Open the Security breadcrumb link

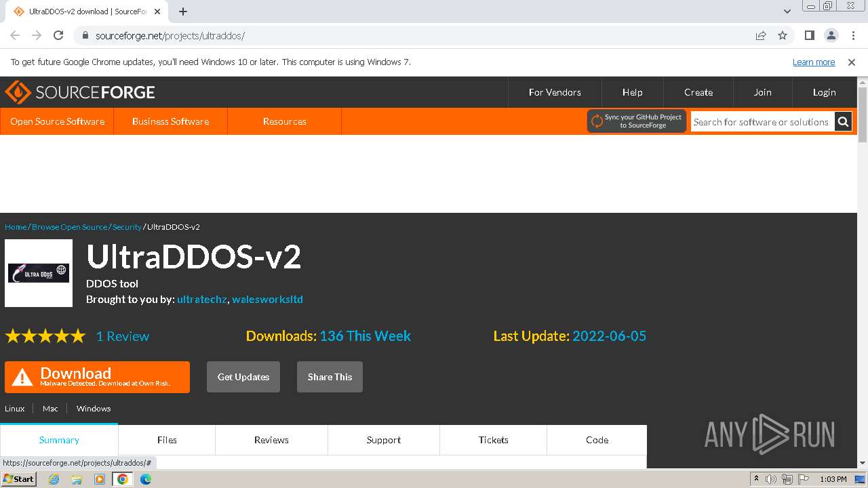[x=127, y=227]
